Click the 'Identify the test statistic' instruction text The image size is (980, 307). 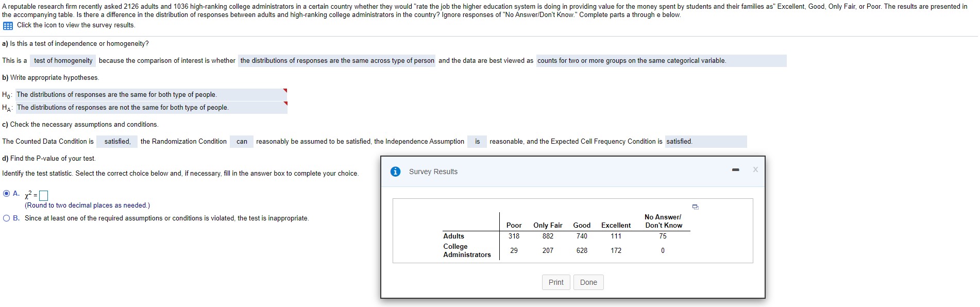point(180,174)
